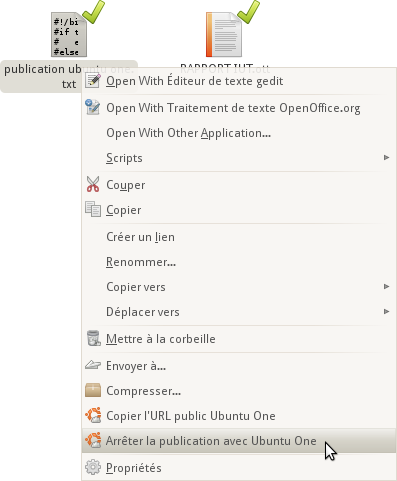Image resolution: width=397 pixels, height=481 pixels.
Task: Click Mettre à la corbeille text
Action: pyautogui.click(x=161, y=339)
